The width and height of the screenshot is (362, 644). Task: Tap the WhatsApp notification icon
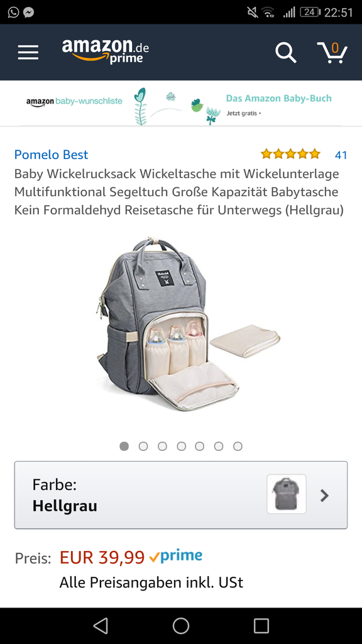[x=14, y=13]
